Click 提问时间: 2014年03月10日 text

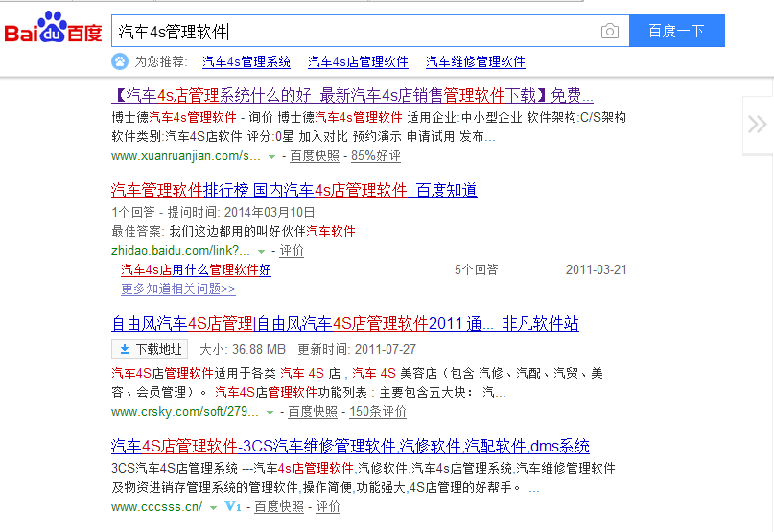pos(241,212)
